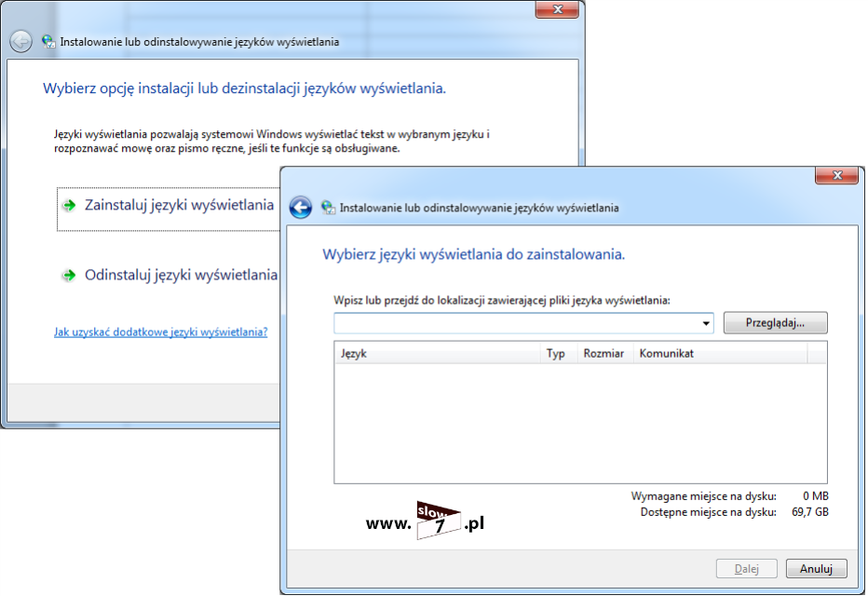Click the heading Wybierz opcję instalacji lub dezinstalacji
The width and height of the screenshot is (868, 596).
coord(244,88)
